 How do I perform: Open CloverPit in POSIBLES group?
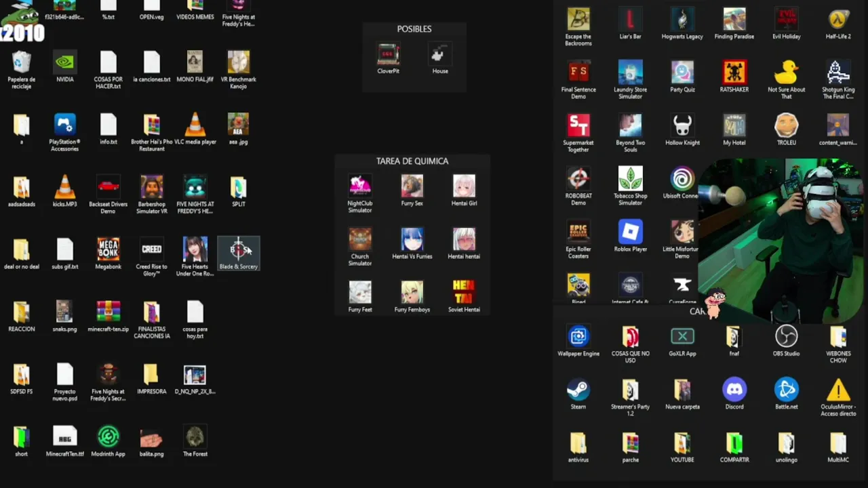[389, 54]
